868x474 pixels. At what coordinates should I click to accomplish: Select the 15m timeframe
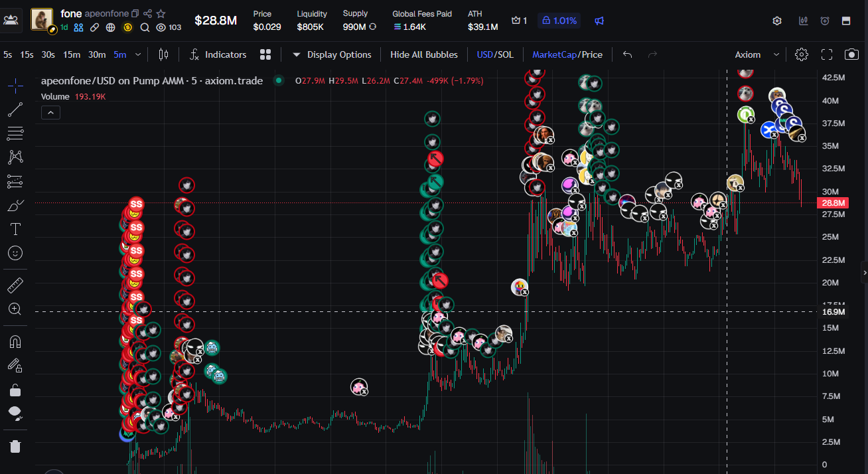(x=72, y=54)
